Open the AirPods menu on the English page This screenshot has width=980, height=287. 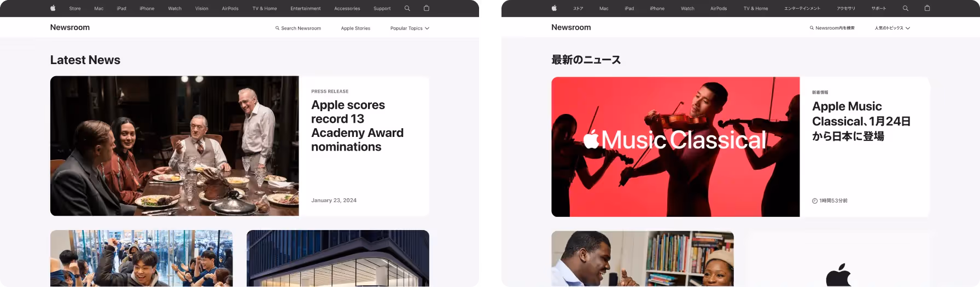pos(230,9)
